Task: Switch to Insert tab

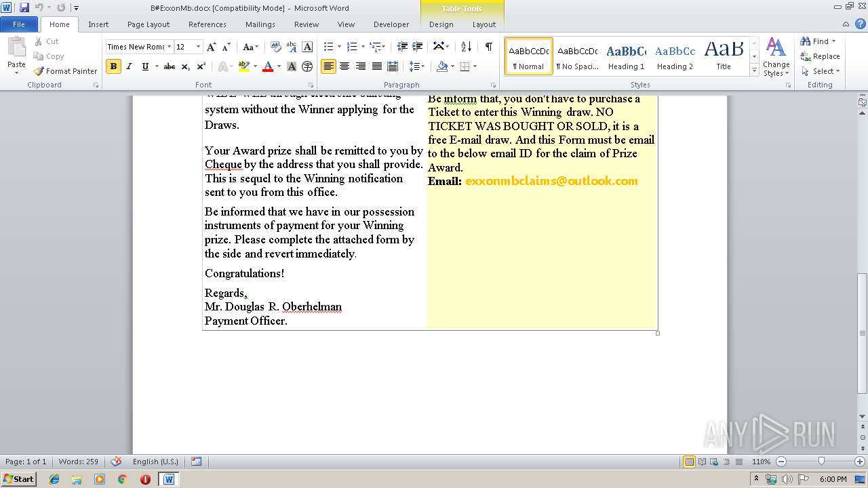Action: tap(98, 24)
